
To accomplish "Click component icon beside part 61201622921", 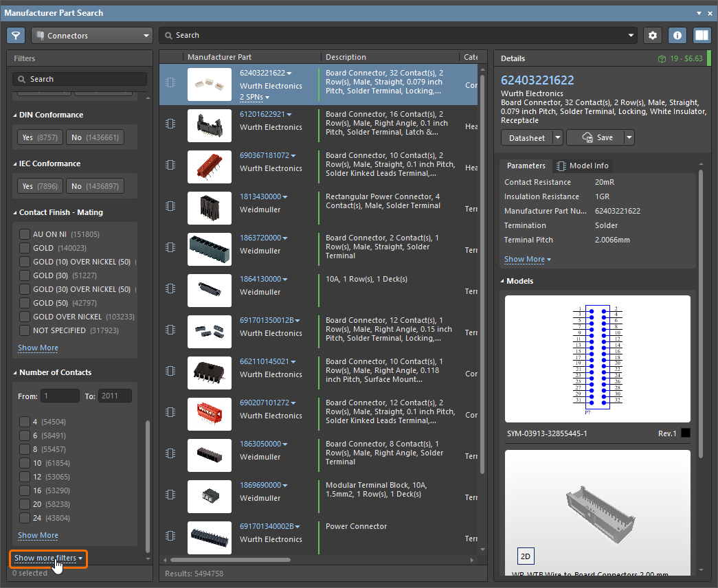I will point(170,124).
